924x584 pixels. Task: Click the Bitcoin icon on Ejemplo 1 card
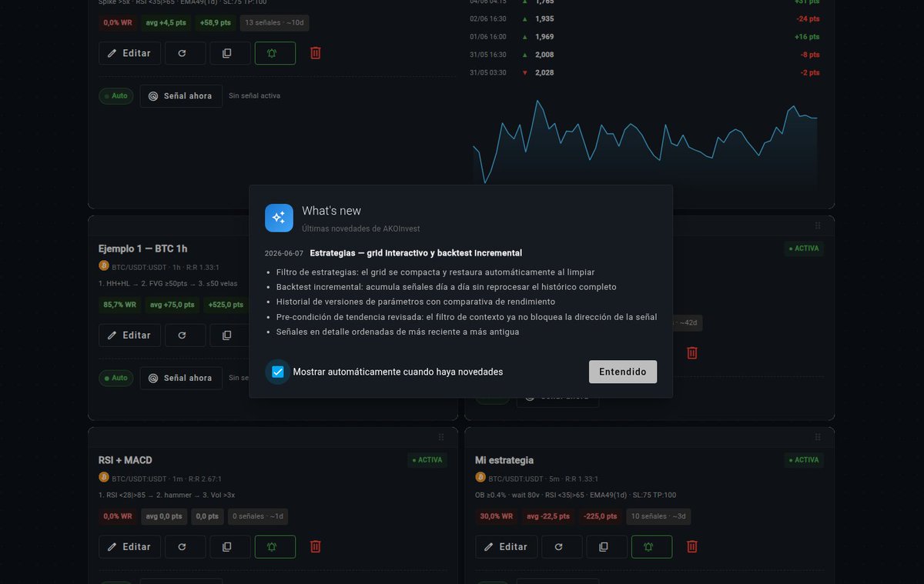pyautogui.click(x=104, y=265)
